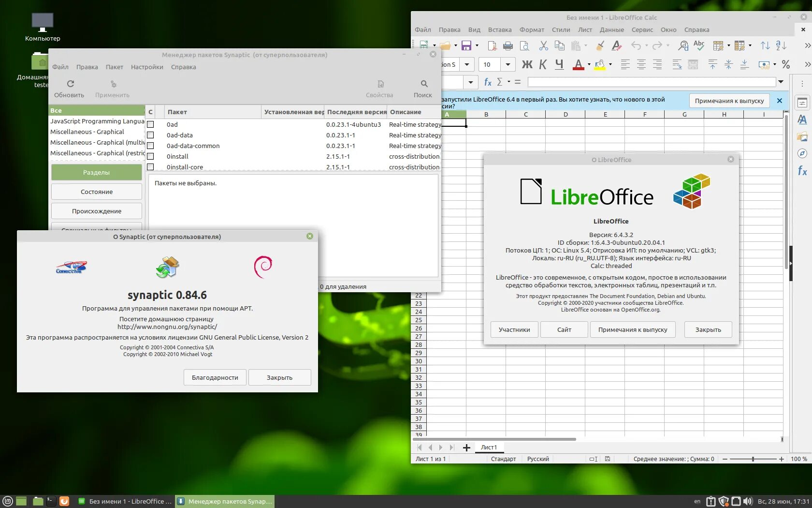This screenshot has height=508, width=812.
Task: Click the Copy icon in Calc toolbar
Action: click(x=560, y=45)
